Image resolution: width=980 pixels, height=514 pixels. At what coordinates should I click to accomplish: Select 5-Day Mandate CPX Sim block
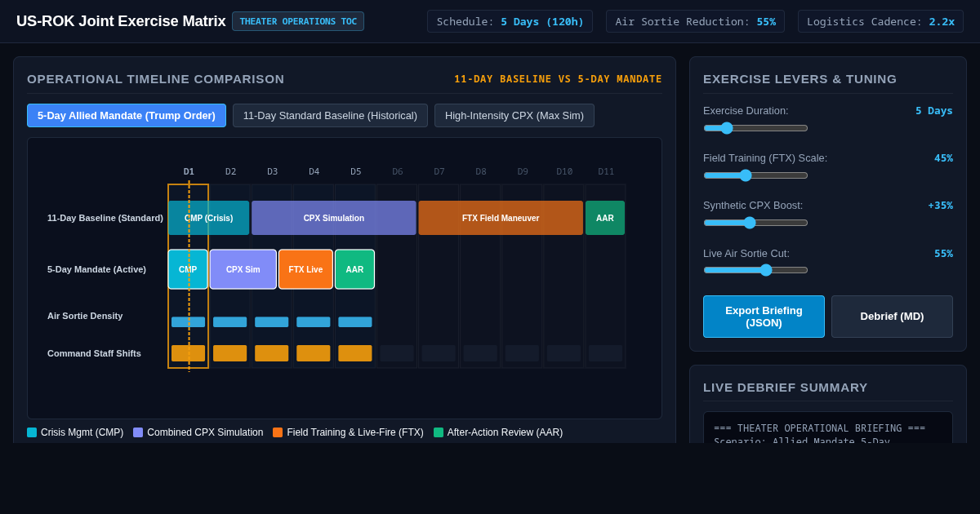click(x=243, y=269)
